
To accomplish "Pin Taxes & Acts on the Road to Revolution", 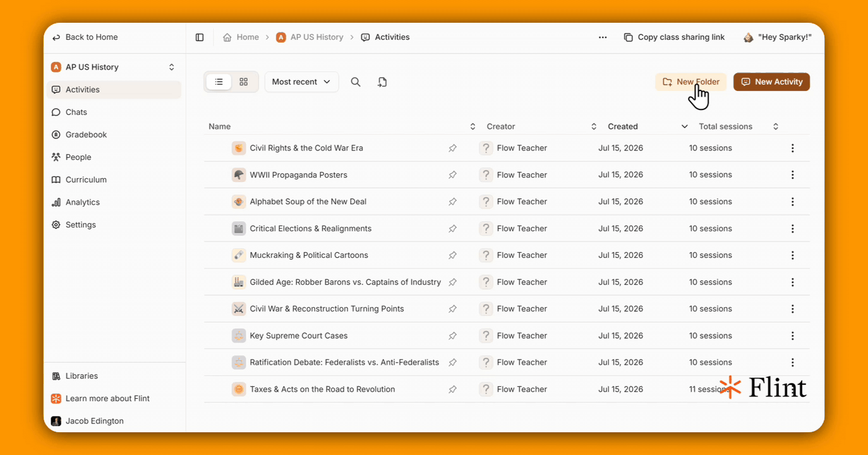I will pyautogui.click(x=452, y=389).
